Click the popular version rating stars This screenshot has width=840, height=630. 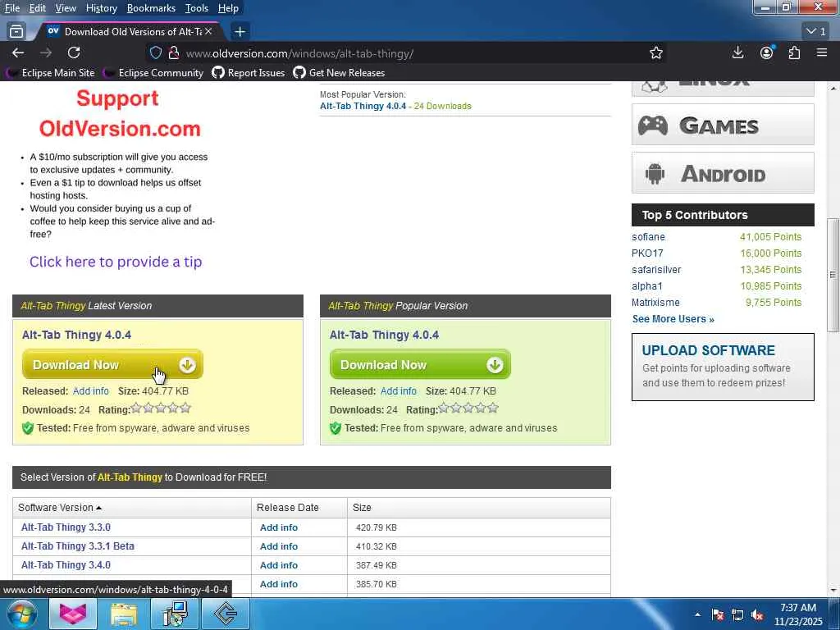tap(468, 409)
